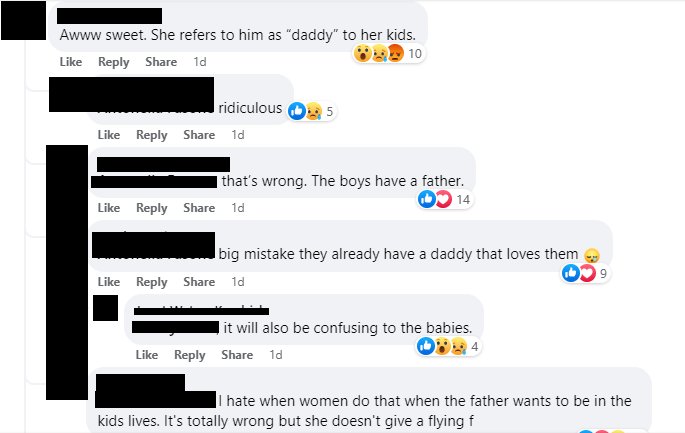685x433 pixels.
Task: Click the heart reaction on "boys have a father" comment
Action: (443, 200)
